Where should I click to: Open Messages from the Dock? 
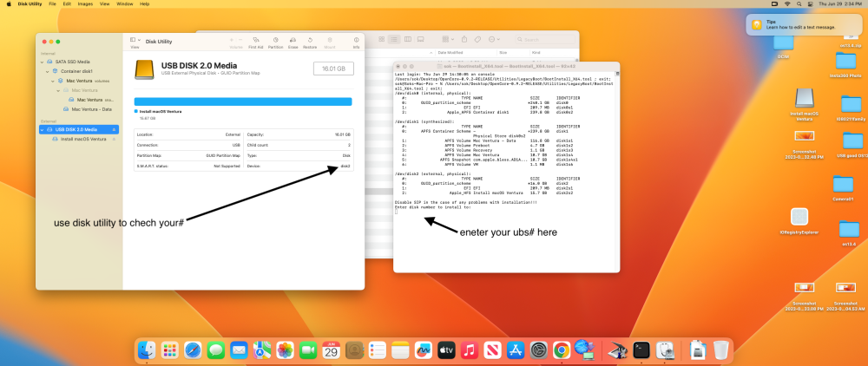pos(216,350)
